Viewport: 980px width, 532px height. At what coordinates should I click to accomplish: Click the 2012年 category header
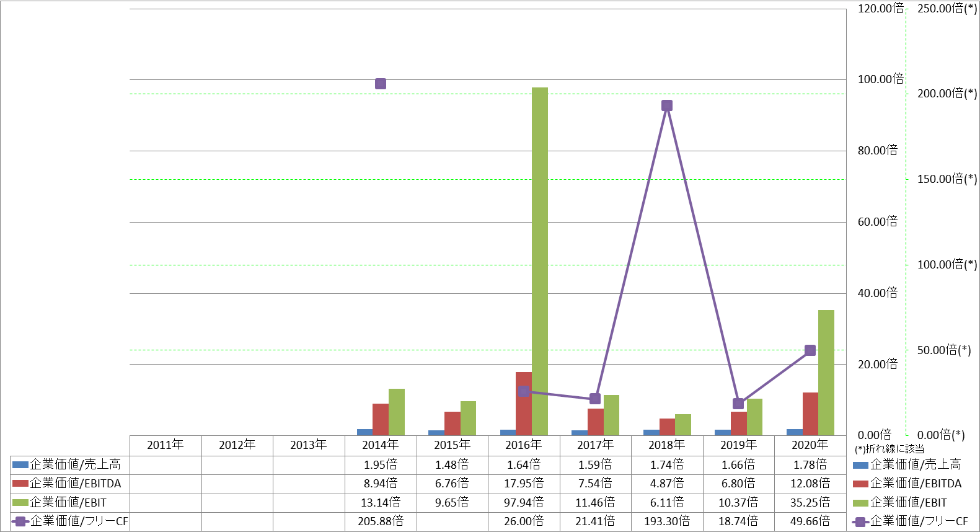237,445
